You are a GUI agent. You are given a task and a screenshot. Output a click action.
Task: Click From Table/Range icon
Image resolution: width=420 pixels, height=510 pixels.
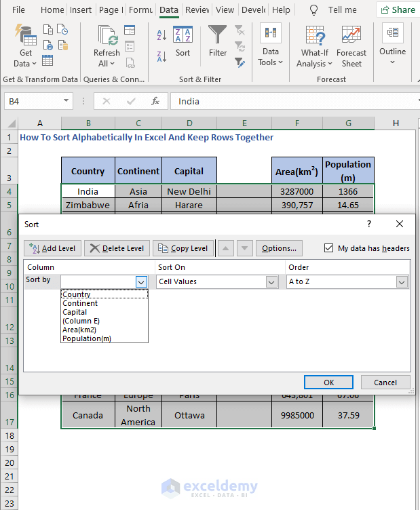pyautogui.click(x=47, y=60)
